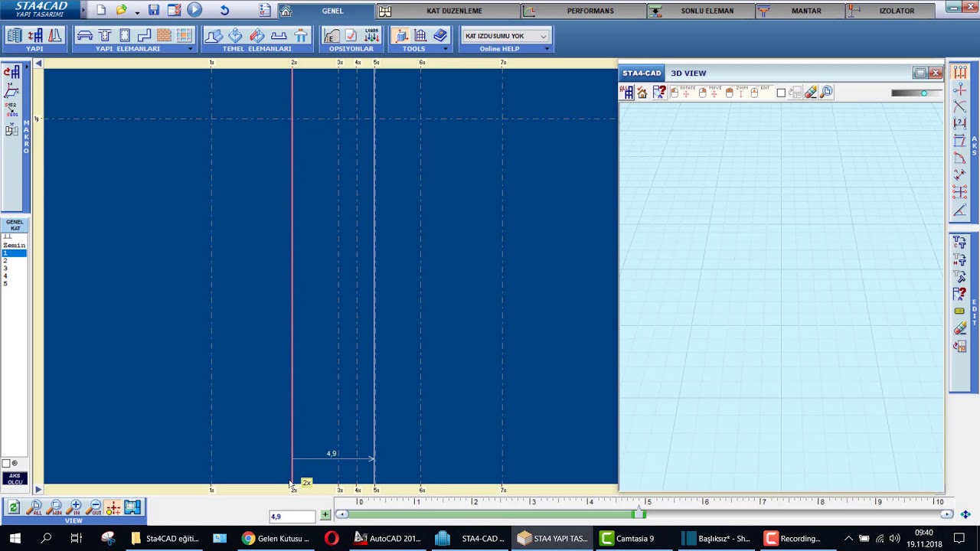
Task: Click the help question icon on right EDIT panel
Action: 959,293
